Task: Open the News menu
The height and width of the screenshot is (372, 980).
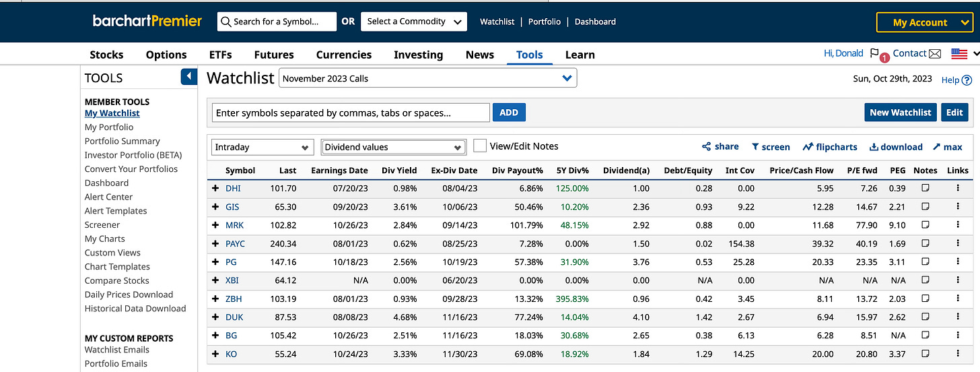Action: [x=480, y=55]
